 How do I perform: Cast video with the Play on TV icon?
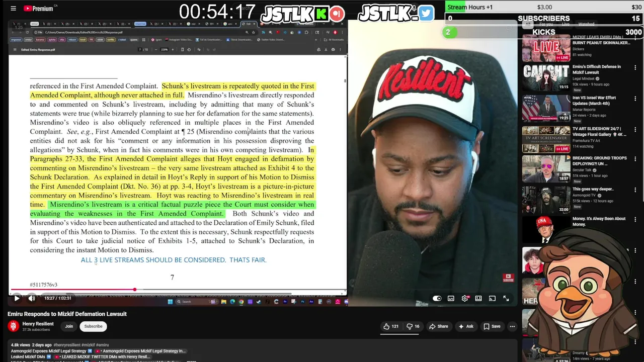[492, 299]
